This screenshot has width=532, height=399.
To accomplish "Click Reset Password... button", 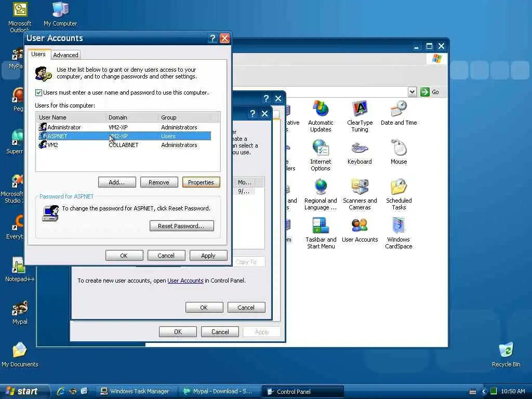I will pyautogui.click(x=181, y=226).
